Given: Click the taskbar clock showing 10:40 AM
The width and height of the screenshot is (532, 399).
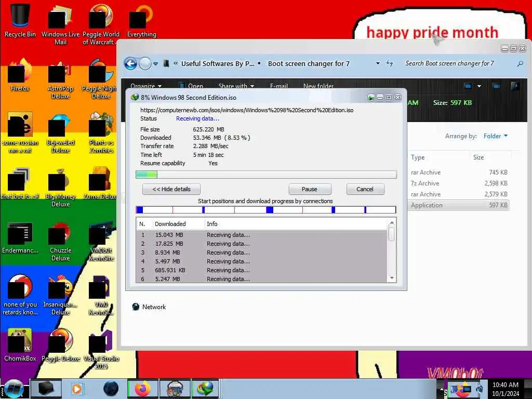Looking at the screenshot, I should coord(505,389).
